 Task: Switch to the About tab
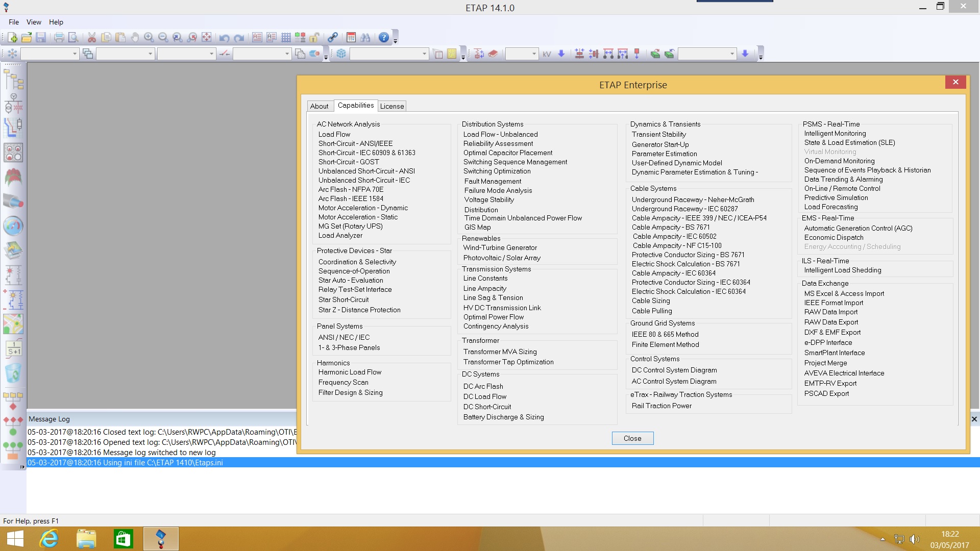(x=320, y=106)
